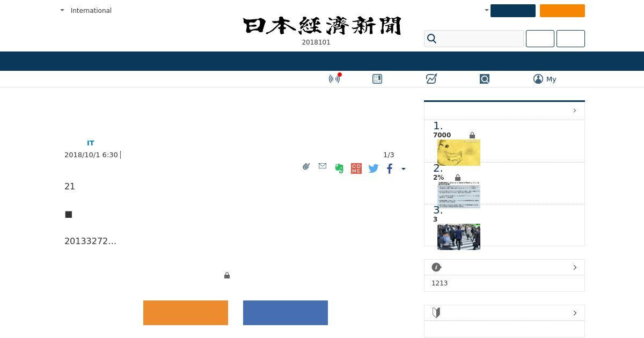Click the 1213 text in info panel

[x=440, y=283]
